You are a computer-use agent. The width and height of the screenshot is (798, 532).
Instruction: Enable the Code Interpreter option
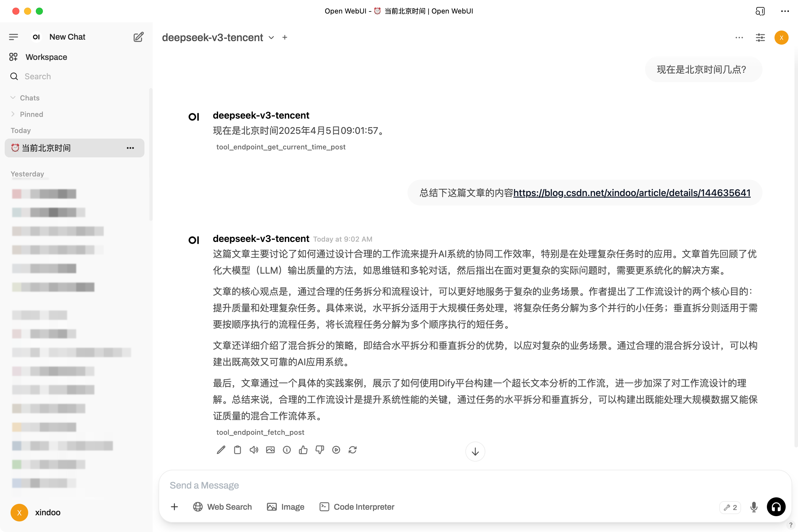click(x=357, y=507)
